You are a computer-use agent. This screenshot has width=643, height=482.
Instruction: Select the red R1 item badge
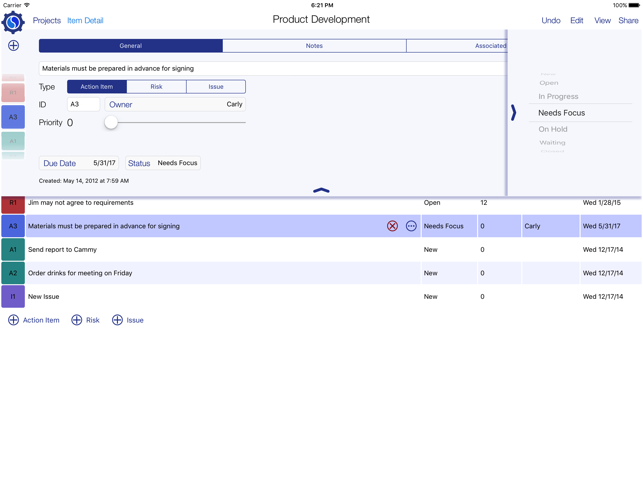tap(13, 203)
